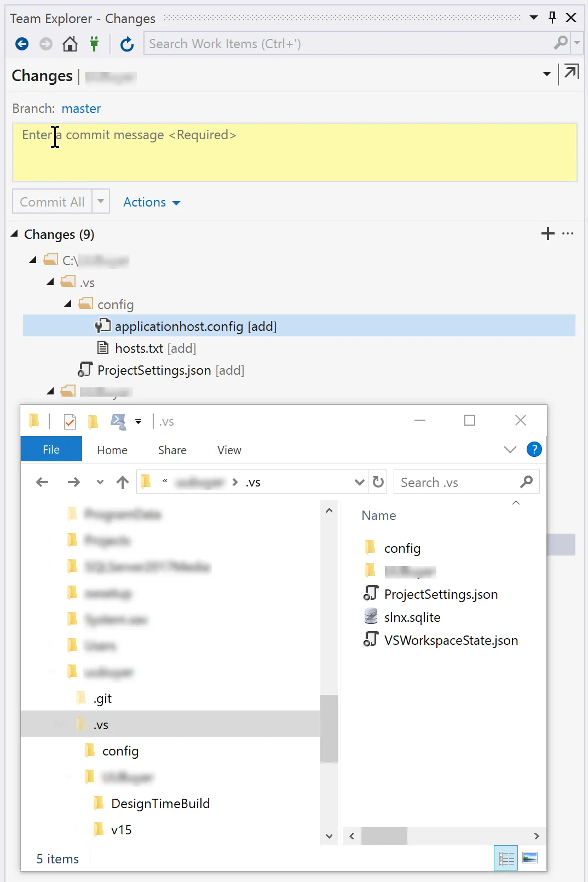Screen dimensions: 588x882
Task: Open recent locations dropdown in Explorer
Action: point(100,482)
